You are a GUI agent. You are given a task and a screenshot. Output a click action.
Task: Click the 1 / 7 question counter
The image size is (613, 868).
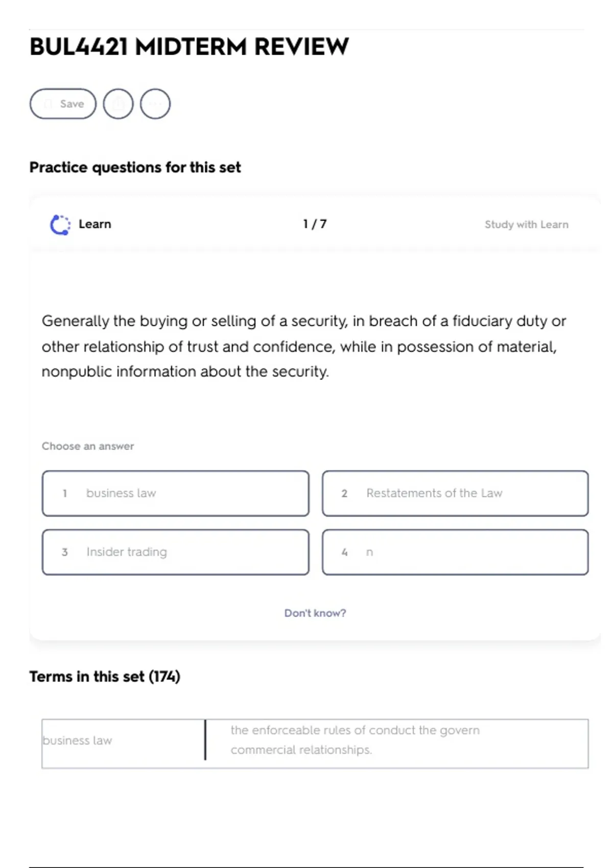[x=315, y=224]
